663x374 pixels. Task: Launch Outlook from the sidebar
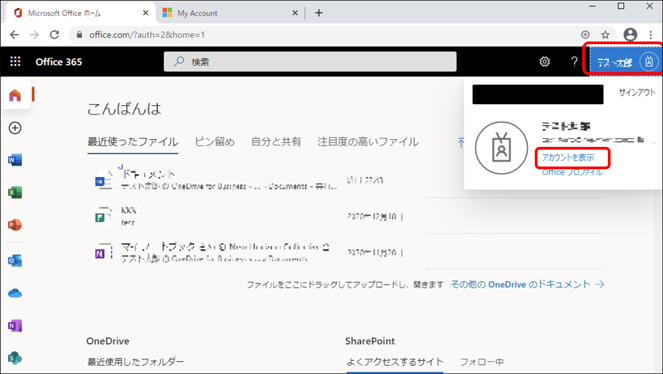point(15,261)
